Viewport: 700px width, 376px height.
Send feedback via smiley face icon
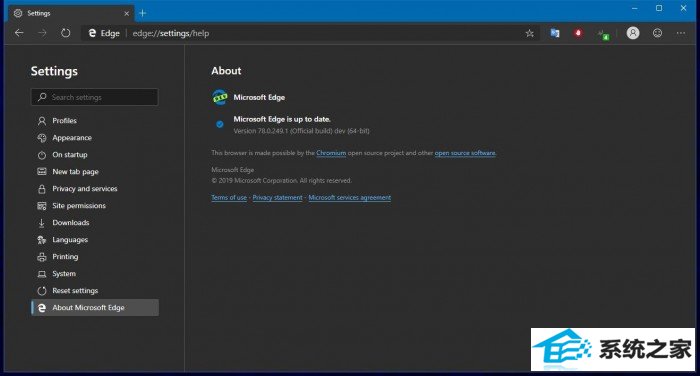tap(657, 33)
